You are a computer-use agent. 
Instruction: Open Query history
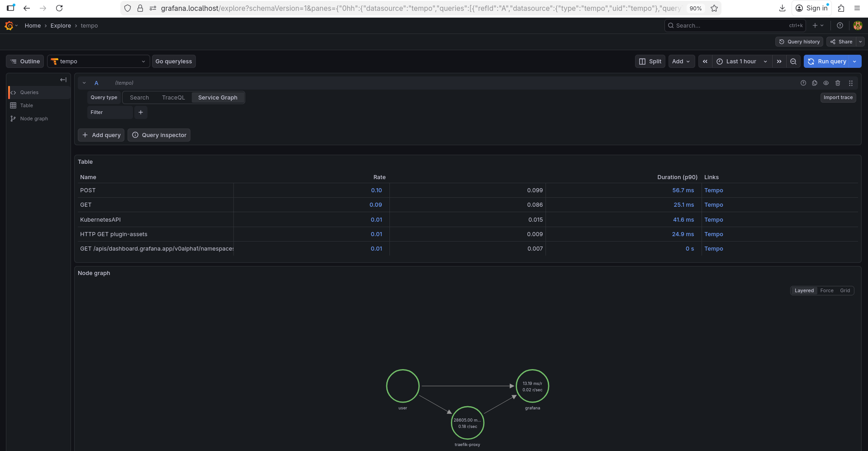[799, 42]
